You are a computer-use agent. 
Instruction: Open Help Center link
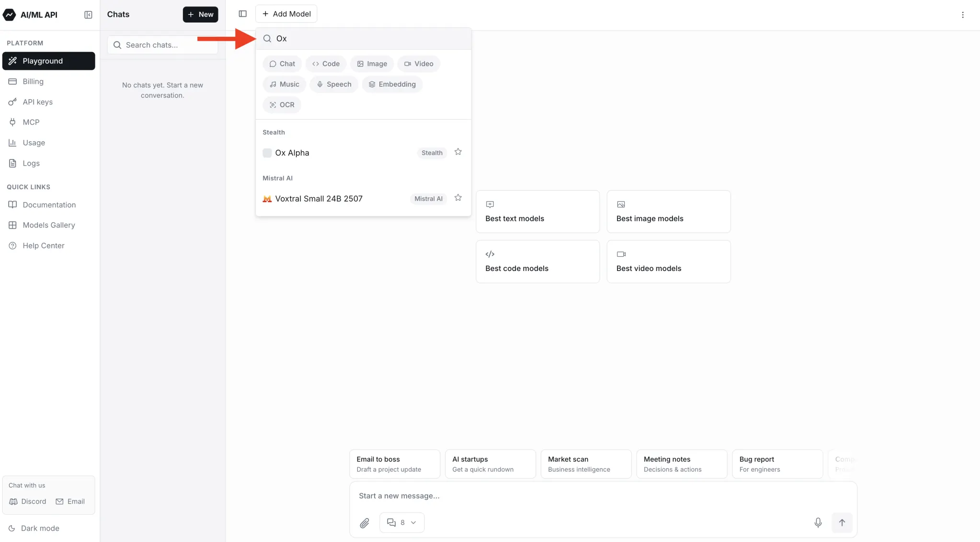(x=48, y=246)
